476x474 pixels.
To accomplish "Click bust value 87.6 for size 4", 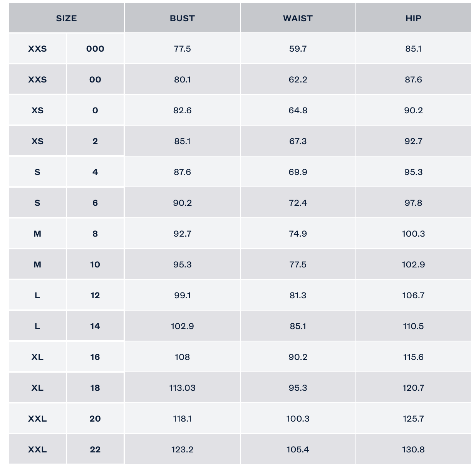I will (x=182, y=172).
